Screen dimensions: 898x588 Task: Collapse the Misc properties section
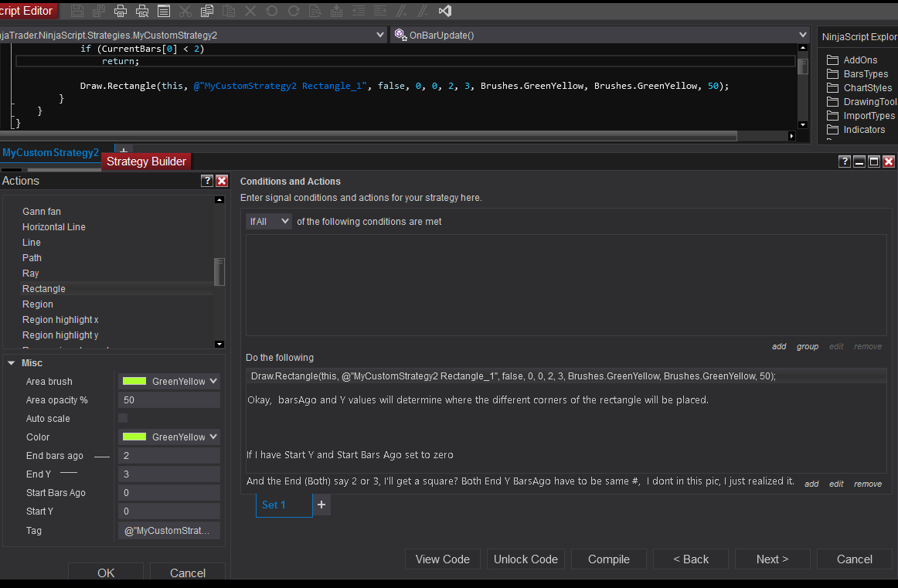11,363
